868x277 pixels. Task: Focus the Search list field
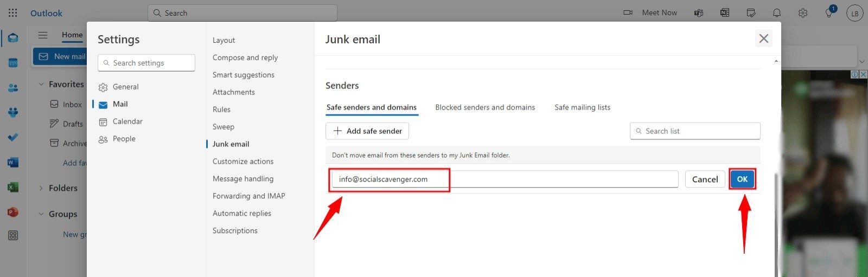click(695, 131)
